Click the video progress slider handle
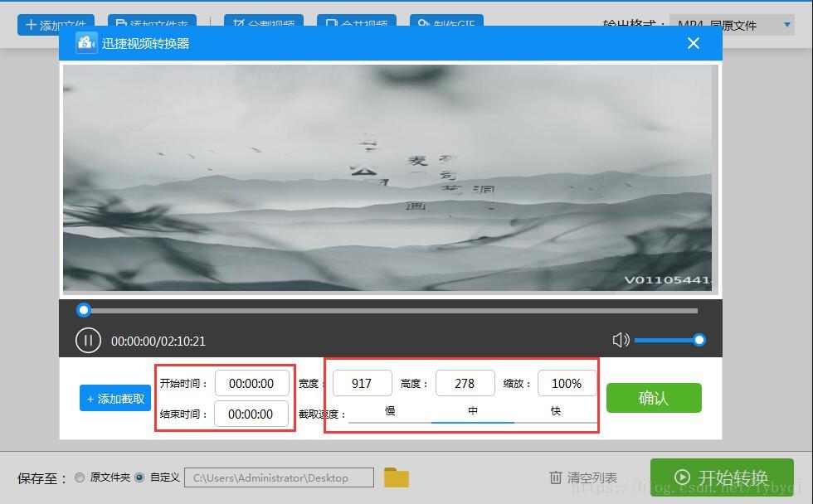This screenshot has height=504, width=813. [84, 310]
